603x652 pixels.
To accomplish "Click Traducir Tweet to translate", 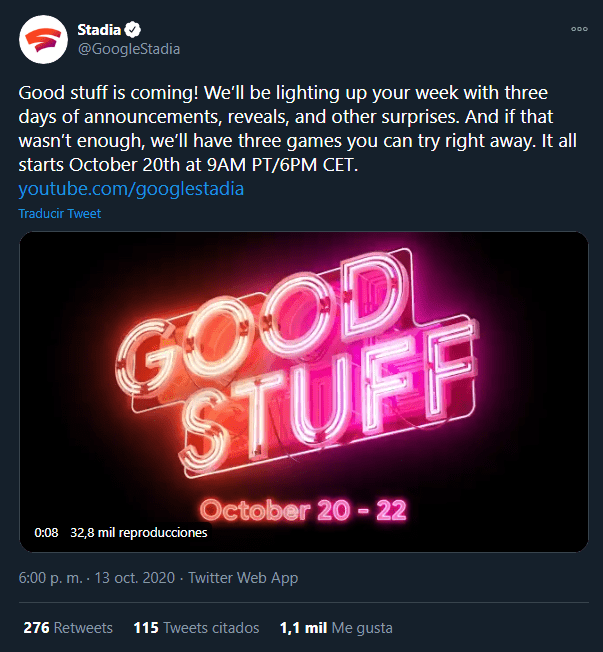I will [x=59, y=214].
